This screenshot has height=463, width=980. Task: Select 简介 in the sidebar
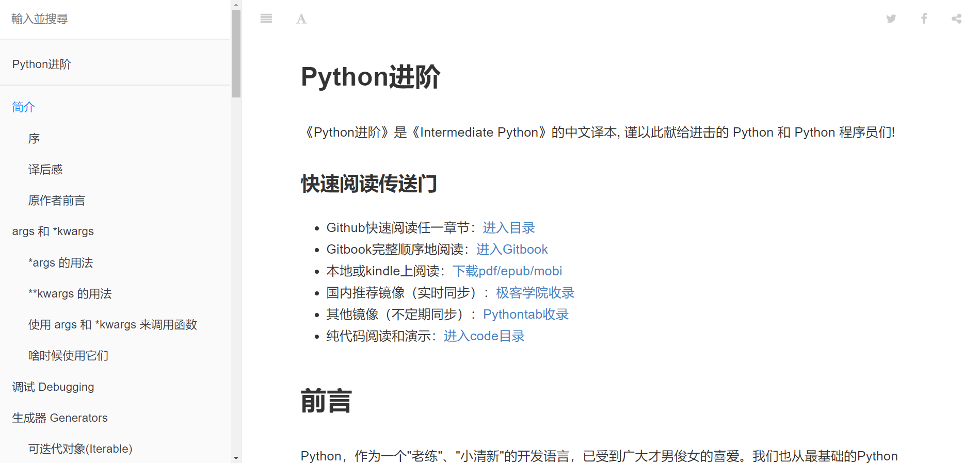[24, 107]
